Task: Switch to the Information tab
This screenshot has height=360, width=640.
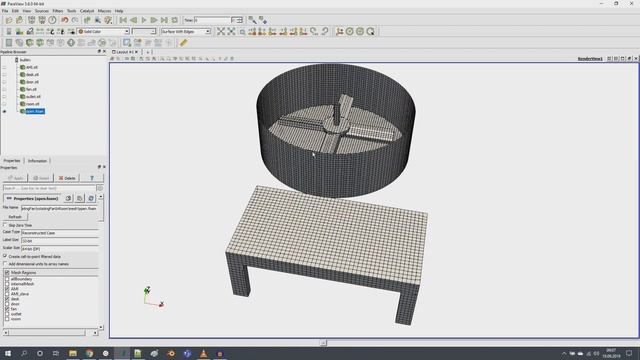Action: click(37, 161)
